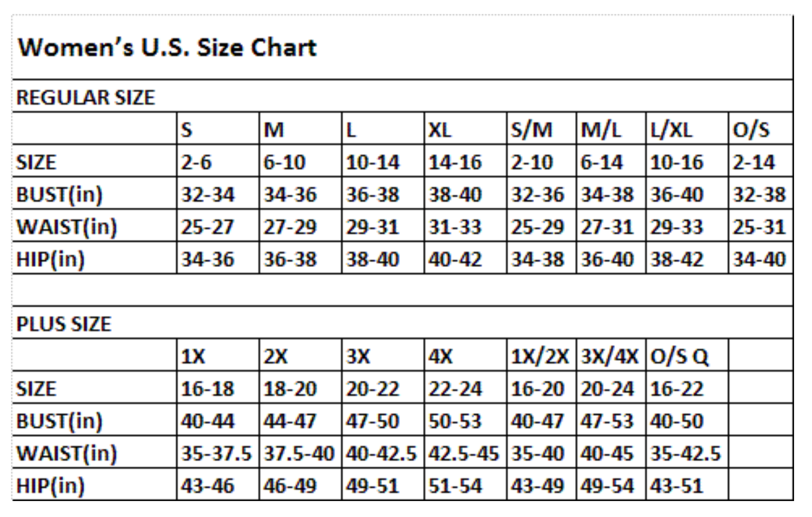The image size is (812, 517).
Task: Select the hip 49-54 cell
Action: 607,486
